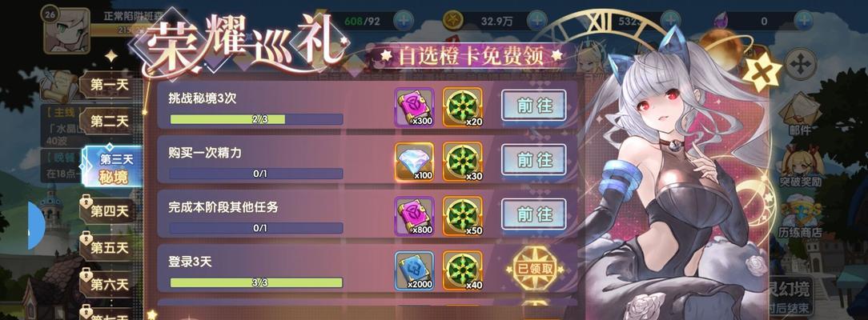
Task: Click the 挑战秘境 2/3 progress bar
Action: (256, 119)
